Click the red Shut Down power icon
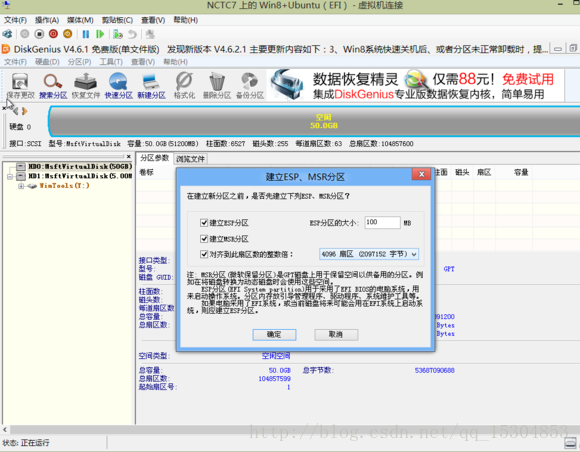 pos(53,34)
